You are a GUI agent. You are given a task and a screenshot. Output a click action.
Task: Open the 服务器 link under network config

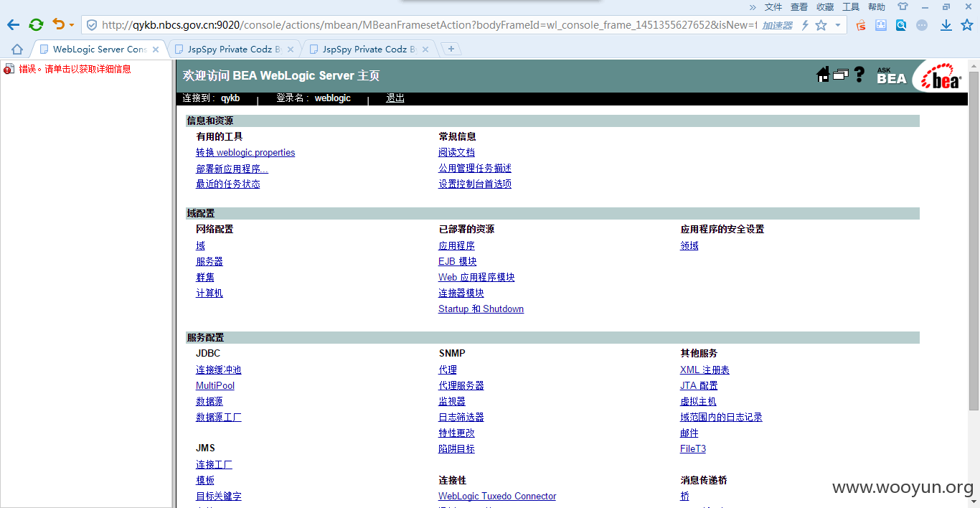click(x=209, y=262)
